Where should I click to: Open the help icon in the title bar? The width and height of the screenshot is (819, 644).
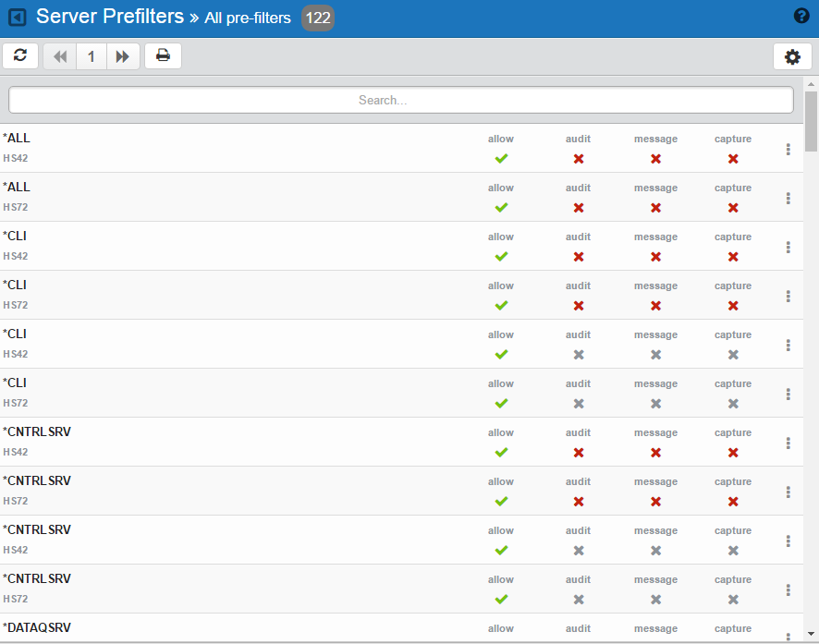pyautogui.click(x=802, y=15)
